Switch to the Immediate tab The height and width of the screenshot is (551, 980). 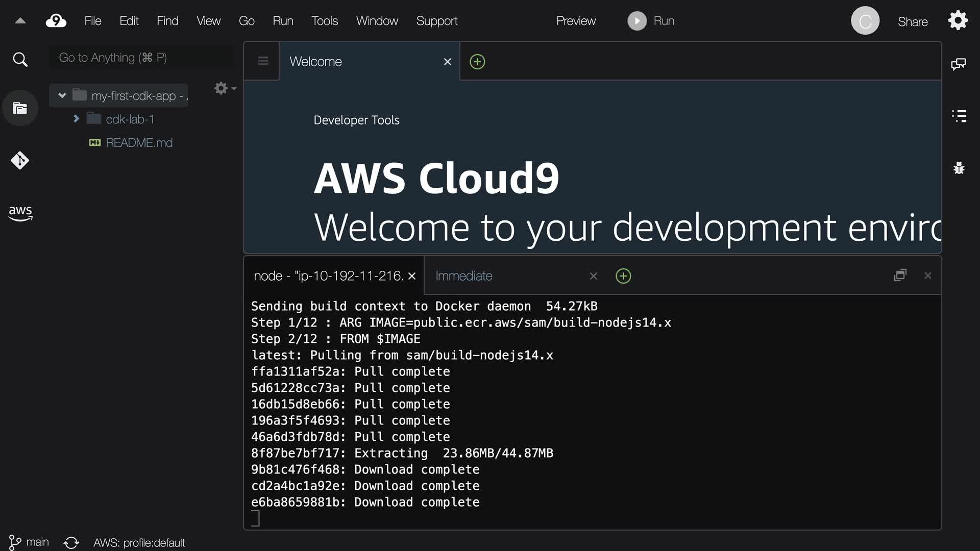point(463,276)
